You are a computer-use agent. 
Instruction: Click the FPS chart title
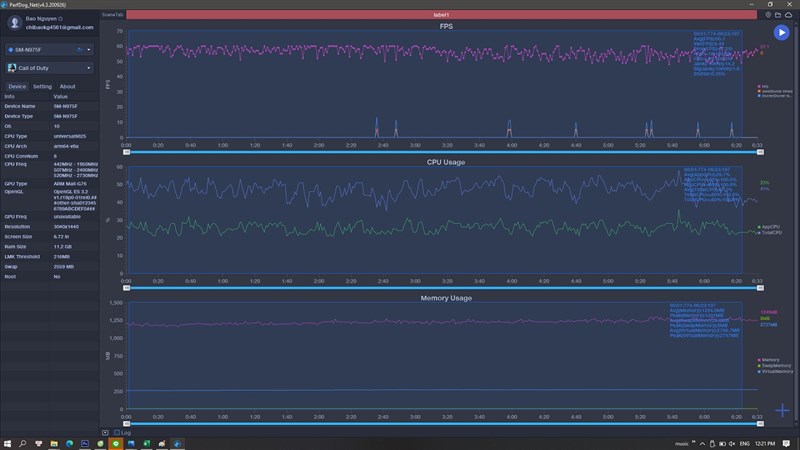click(x=446, y=27)
